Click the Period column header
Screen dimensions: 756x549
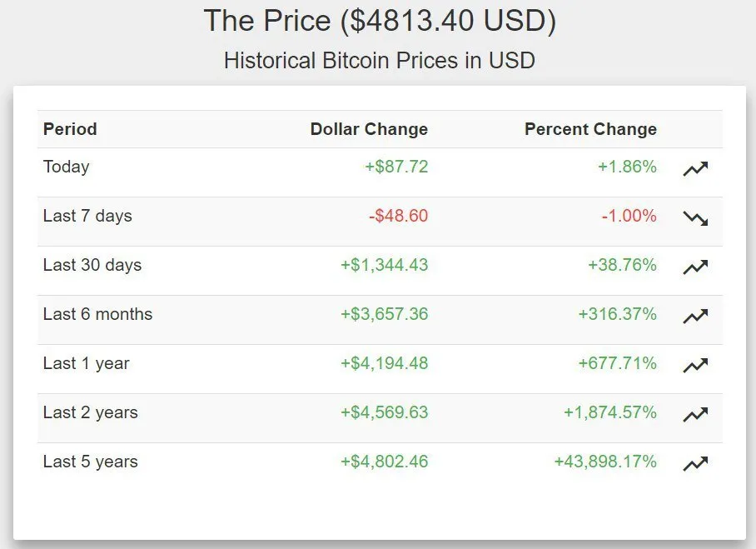coord(70,129)
